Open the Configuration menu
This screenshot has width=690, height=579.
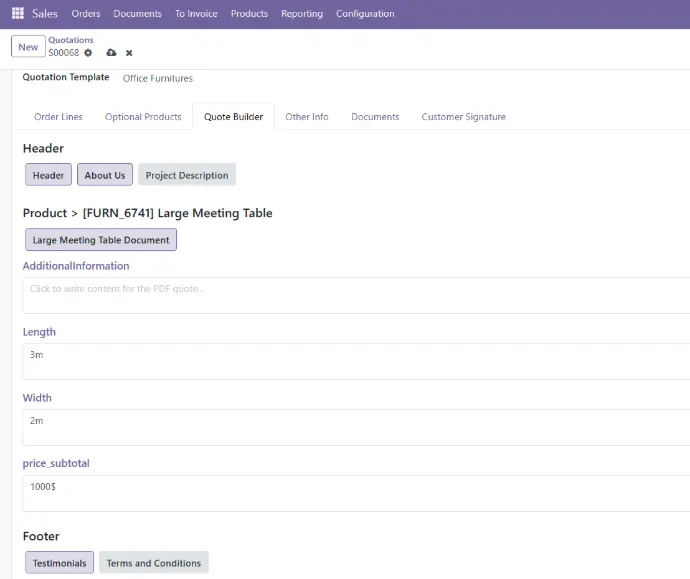(365, 14)
